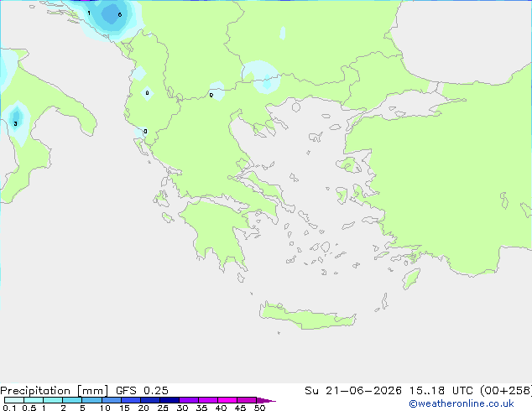Choose blue swatch between 15 and 20
The width and height of the screenshot is (532, 411).
click(x=130, y=400)
